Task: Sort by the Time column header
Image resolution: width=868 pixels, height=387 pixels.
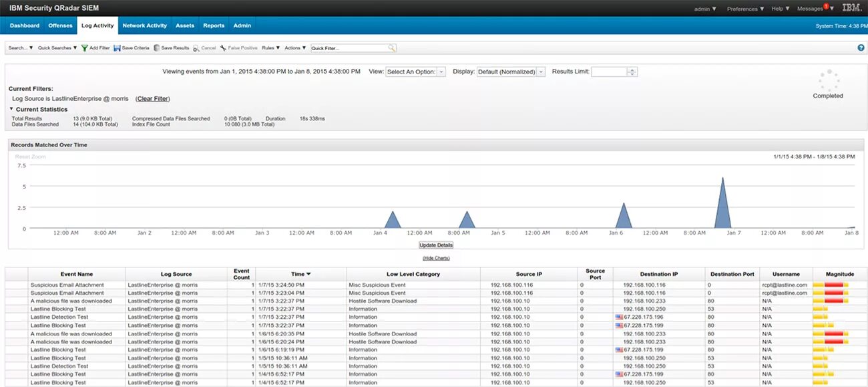Action: (x=300, y=274)
